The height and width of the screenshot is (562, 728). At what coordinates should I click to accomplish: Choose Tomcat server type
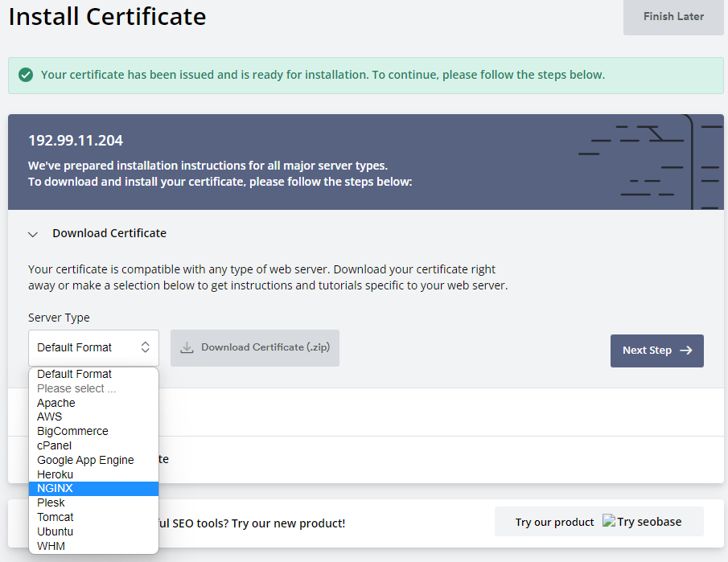(94, 517)
